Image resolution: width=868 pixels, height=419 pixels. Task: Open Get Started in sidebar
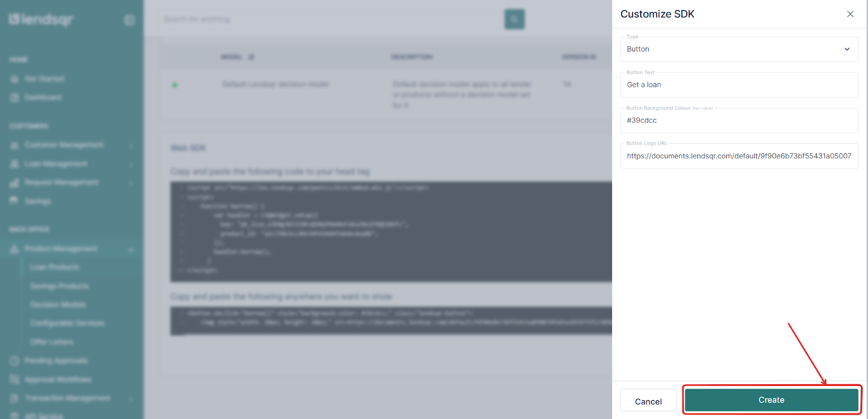[x=44, y=79]
